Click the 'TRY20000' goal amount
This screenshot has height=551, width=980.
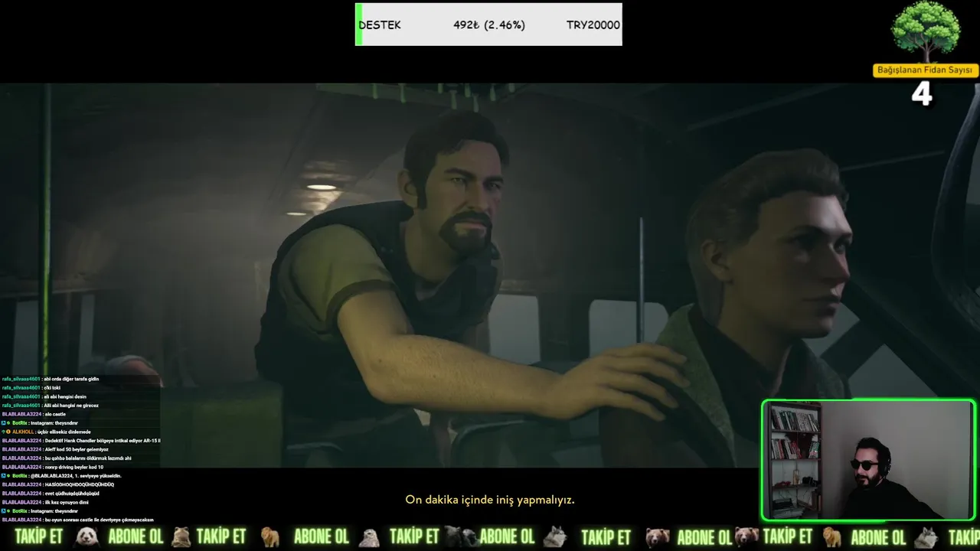593,25
